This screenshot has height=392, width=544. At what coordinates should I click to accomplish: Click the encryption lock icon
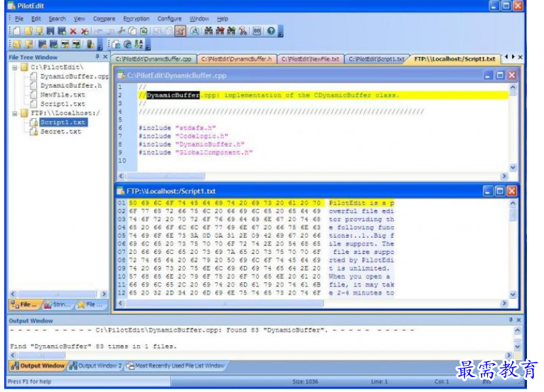90,44
